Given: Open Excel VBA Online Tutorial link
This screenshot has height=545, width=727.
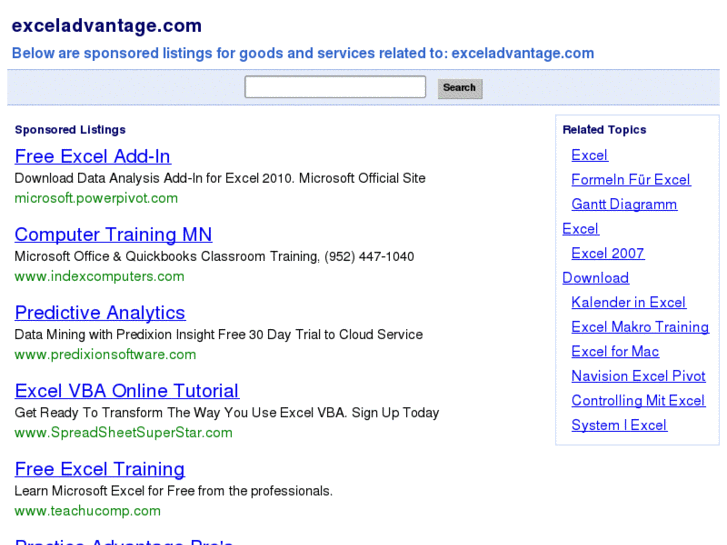Looking at the screenshot, I should coord(127,391).
